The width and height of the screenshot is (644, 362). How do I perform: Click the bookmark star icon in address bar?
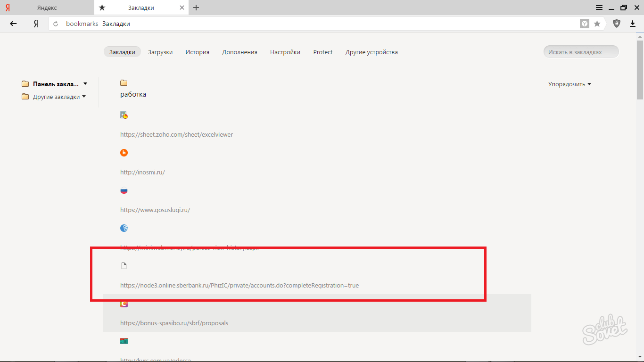click(597, 24)
